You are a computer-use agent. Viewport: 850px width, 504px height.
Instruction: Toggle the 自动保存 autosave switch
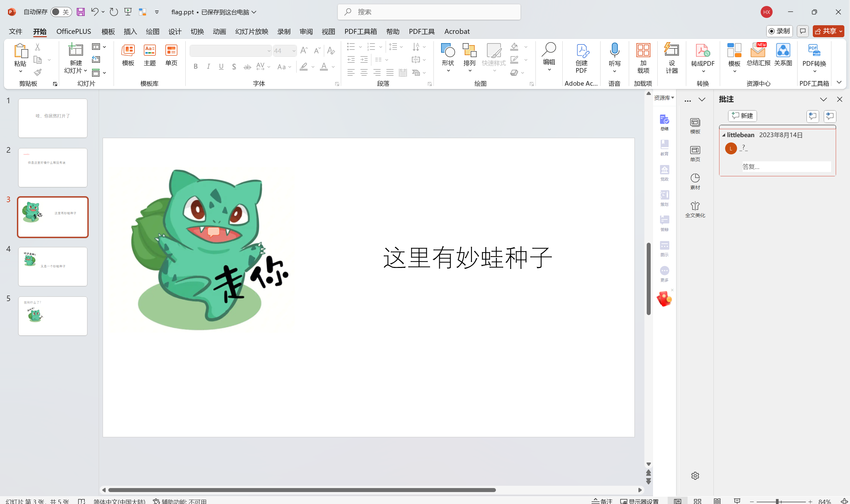[61, 12]
